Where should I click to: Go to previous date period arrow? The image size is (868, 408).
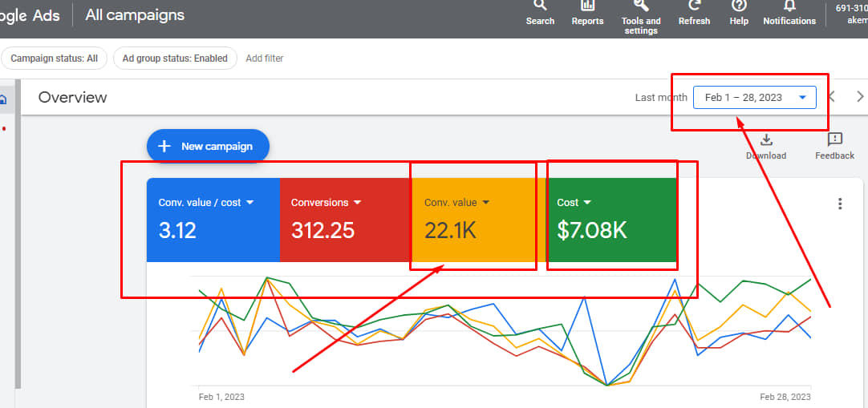832,97
